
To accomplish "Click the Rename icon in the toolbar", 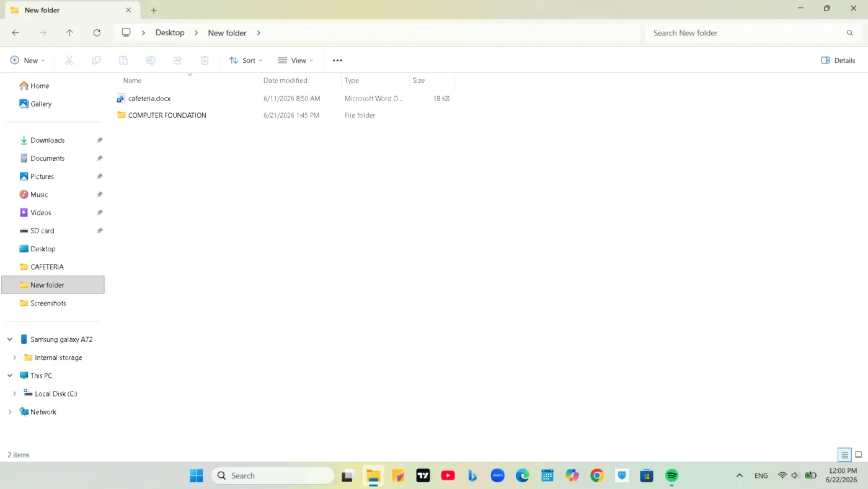I will [150, 60].
